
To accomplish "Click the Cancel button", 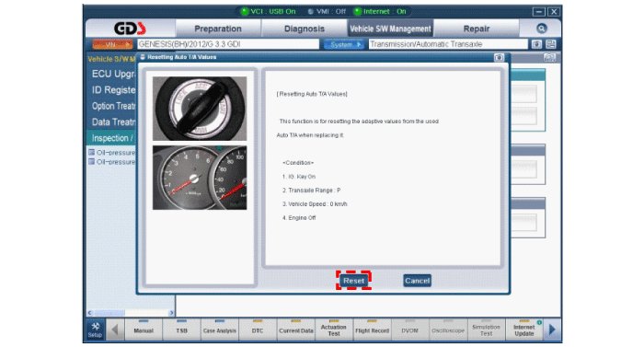I will [418, 281].
